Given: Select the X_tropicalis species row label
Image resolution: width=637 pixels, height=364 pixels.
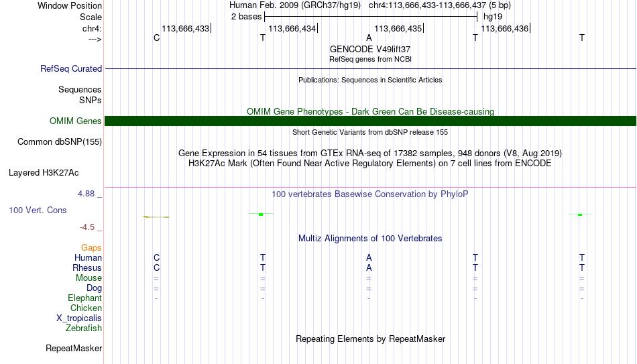Looking at the screenshot, I should click(79, 318).
